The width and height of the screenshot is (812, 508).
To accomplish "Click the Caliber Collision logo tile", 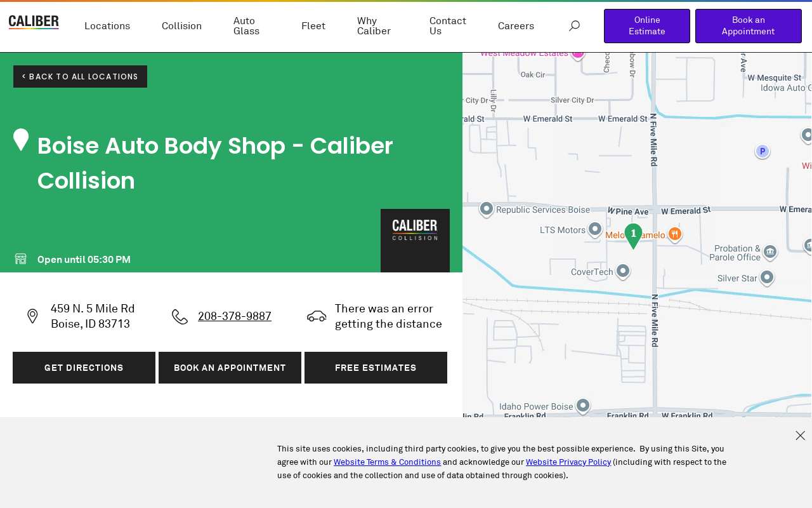I will (x=415, y=241).
